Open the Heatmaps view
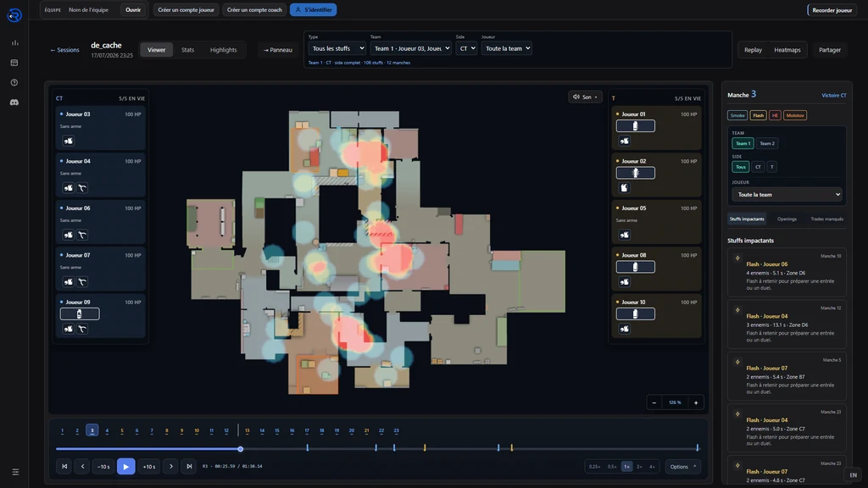Screen dimensions: 868x488 tap(787, 50)
